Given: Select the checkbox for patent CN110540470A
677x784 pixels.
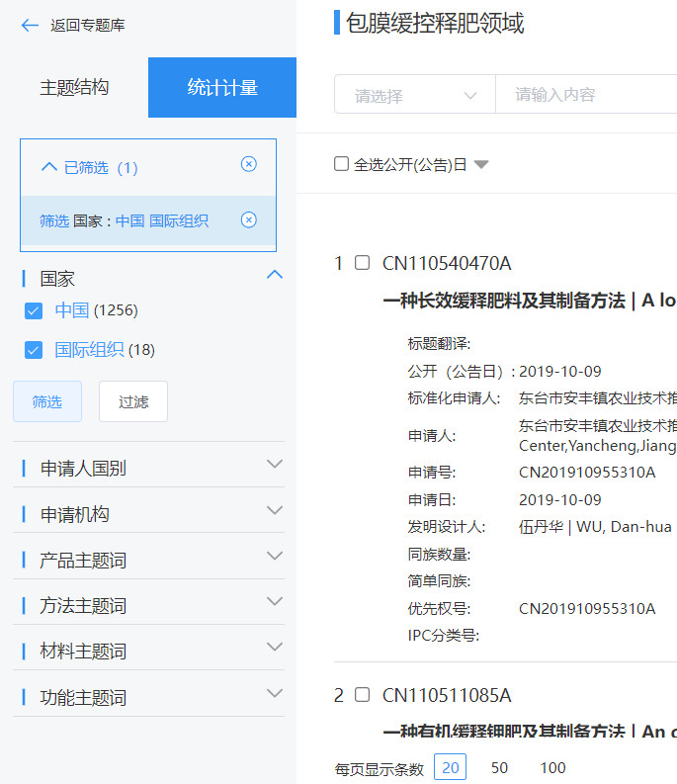Looking at the screenshot, I should click(x=362, y=263).
